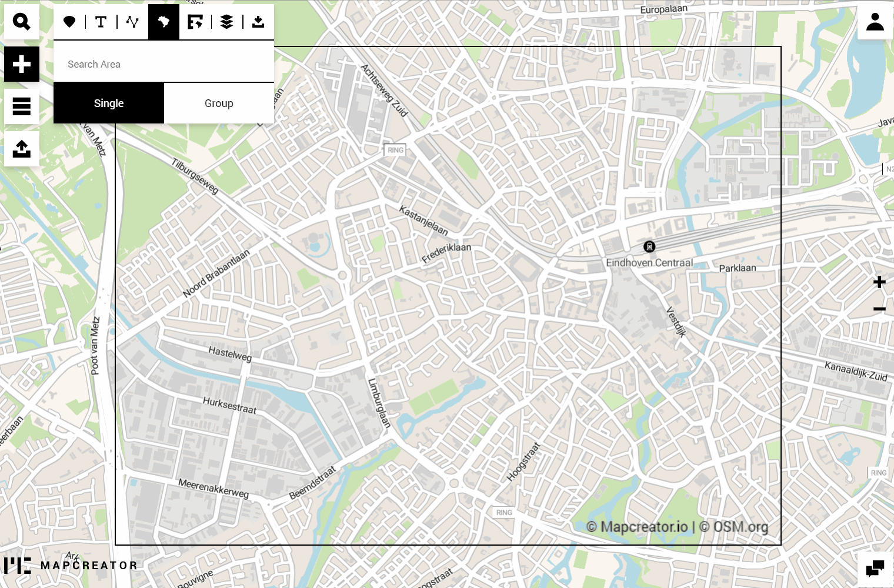This screenshot has height=588, width=894.
Task: Switch to Group area mode
Action: [x=219, y=103]
